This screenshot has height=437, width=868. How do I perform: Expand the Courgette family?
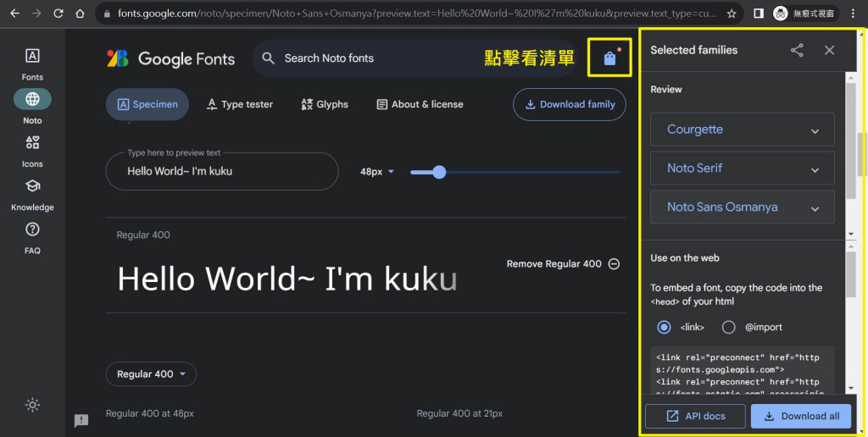743,130
